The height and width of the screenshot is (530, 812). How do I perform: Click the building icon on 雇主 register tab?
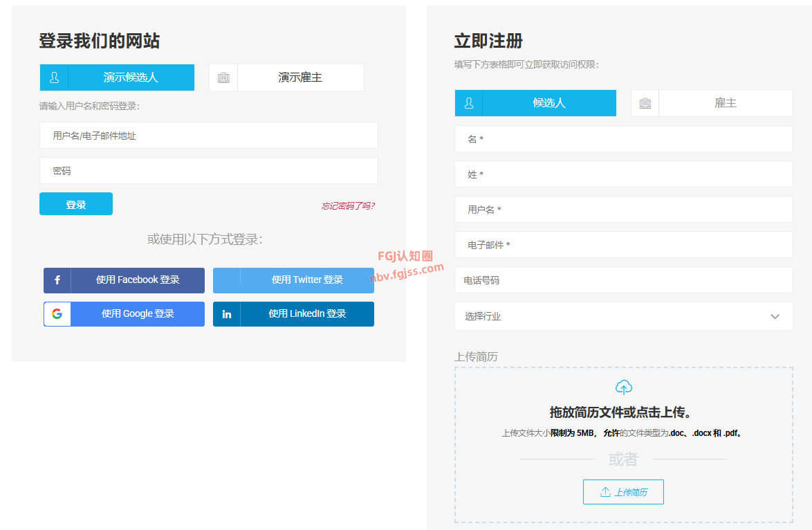pos(645,102)
